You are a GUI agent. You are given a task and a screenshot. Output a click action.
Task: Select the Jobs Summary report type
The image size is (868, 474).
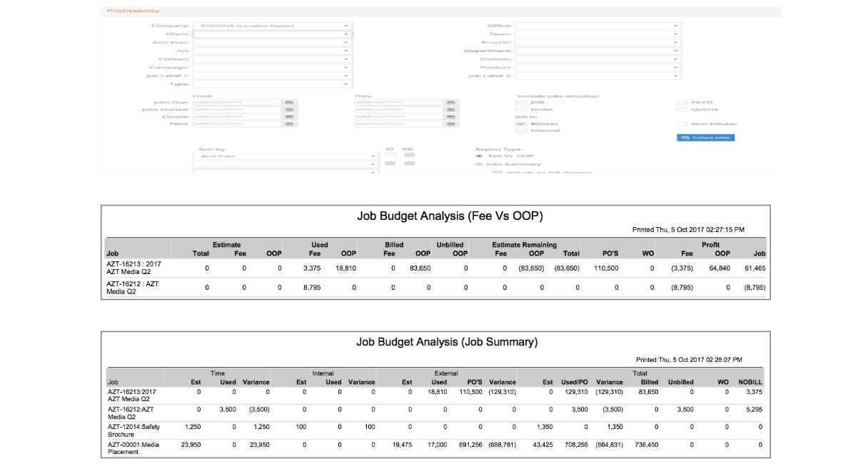pyautogui.click(x=479, y=164)
